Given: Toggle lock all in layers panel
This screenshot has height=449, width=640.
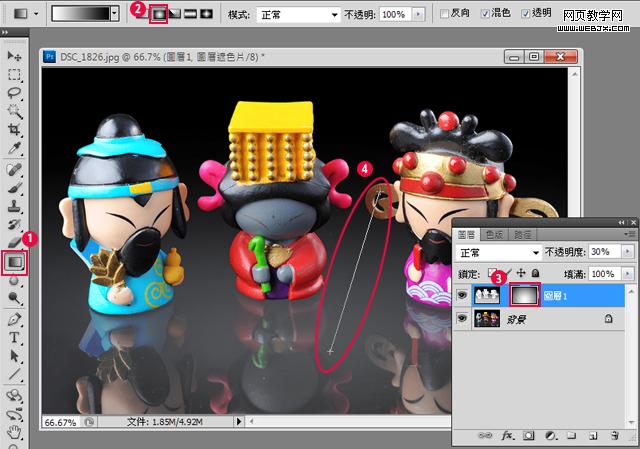Looking at the screenshot, I should (536, 273).
